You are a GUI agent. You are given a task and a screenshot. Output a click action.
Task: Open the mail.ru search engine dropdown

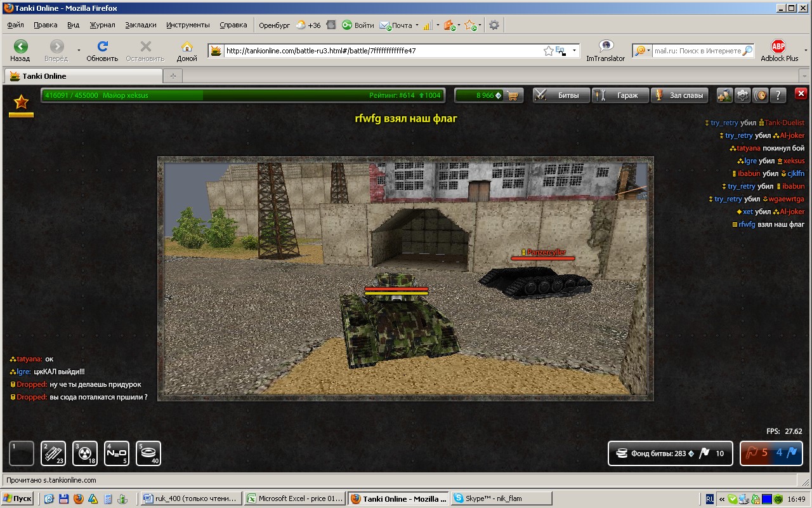642,51
